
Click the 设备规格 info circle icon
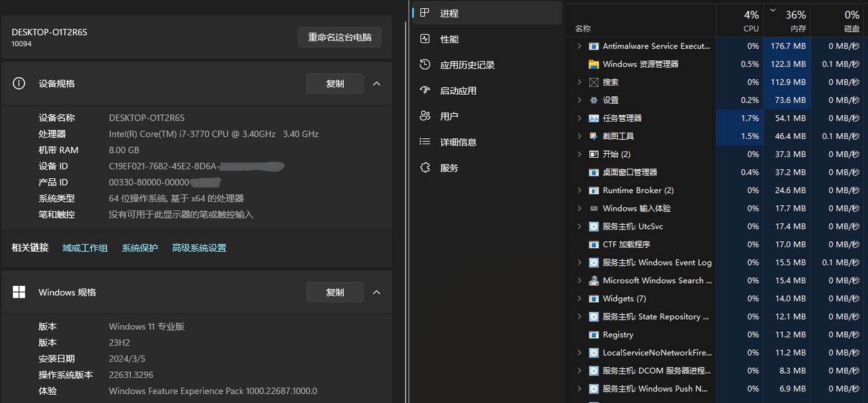tap(19, 83)
